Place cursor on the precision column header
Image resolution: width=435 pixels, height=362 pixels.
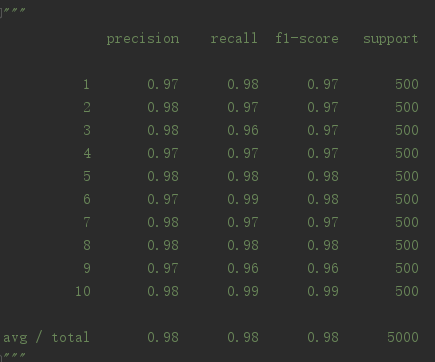click(x=143, y=39)
